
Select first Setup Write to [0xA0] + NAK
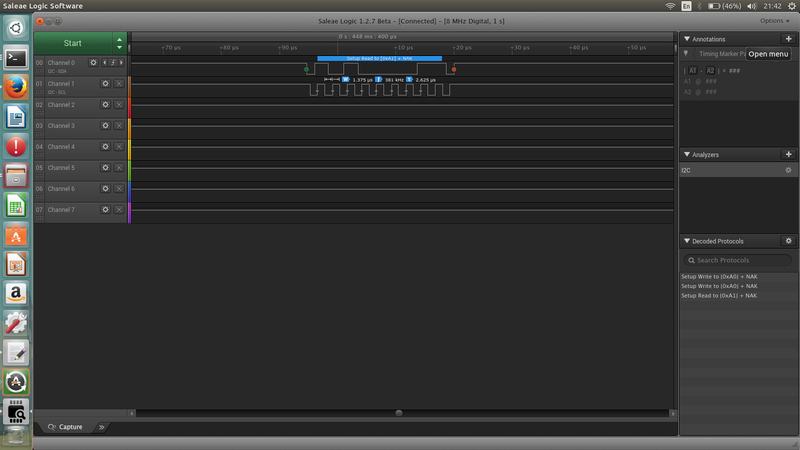719,277
